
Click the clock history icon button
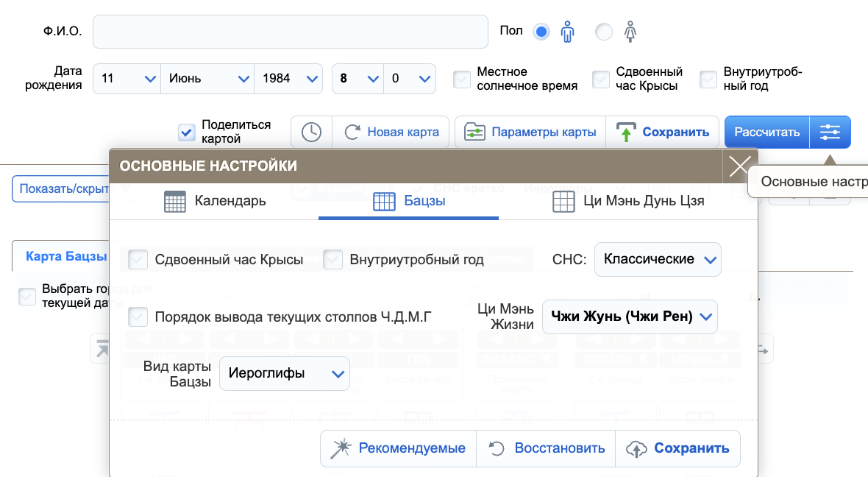click(x=311, y=132)
